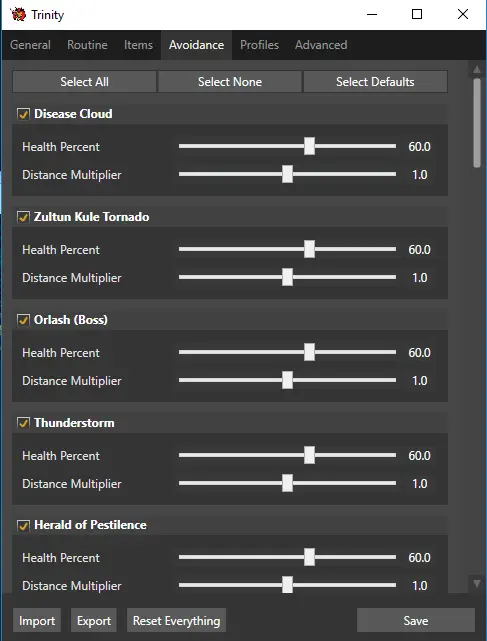Screen dimensions: 487x641
Task: Uncheck the Disease Cloud checkbox
Action: (23, 114)
